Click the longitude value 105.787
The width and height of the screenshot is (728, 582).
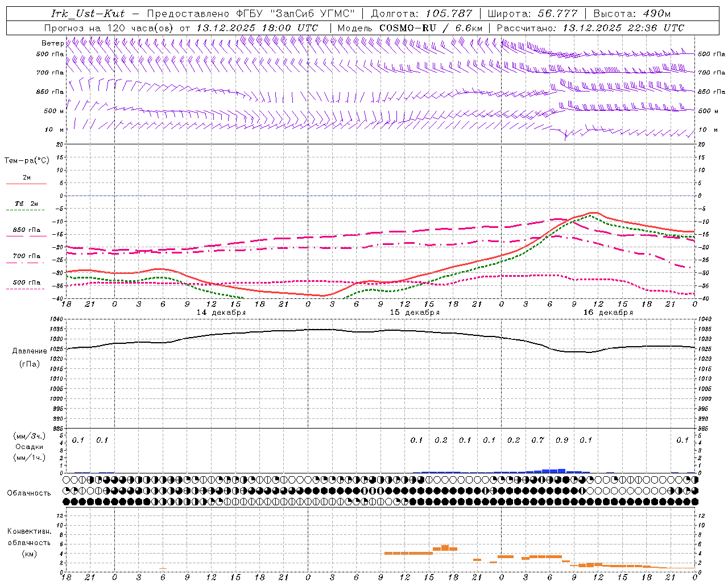pos(449,14)
